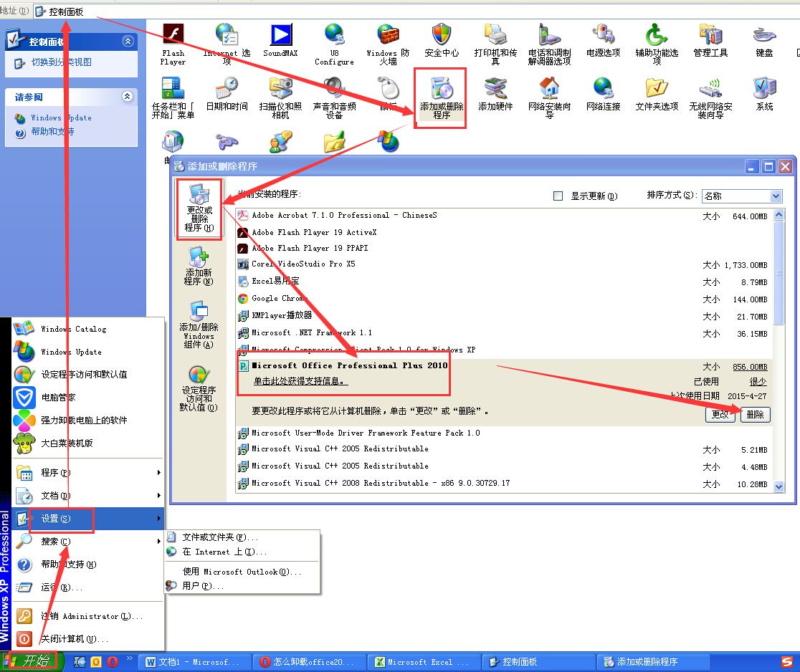Select 更改或删除程序 in sidebar
Image resolution: width=800 pixels, height=672 pixels.
[x=199, y=208]
